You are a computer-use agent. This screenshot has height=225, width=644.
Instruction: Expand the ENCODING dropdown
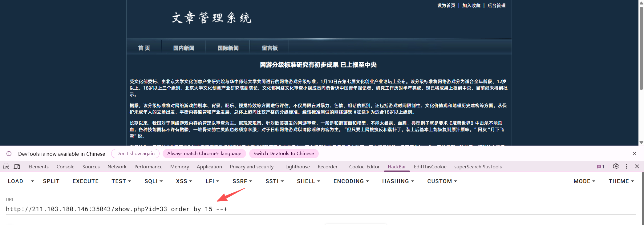tap(351, 181)
